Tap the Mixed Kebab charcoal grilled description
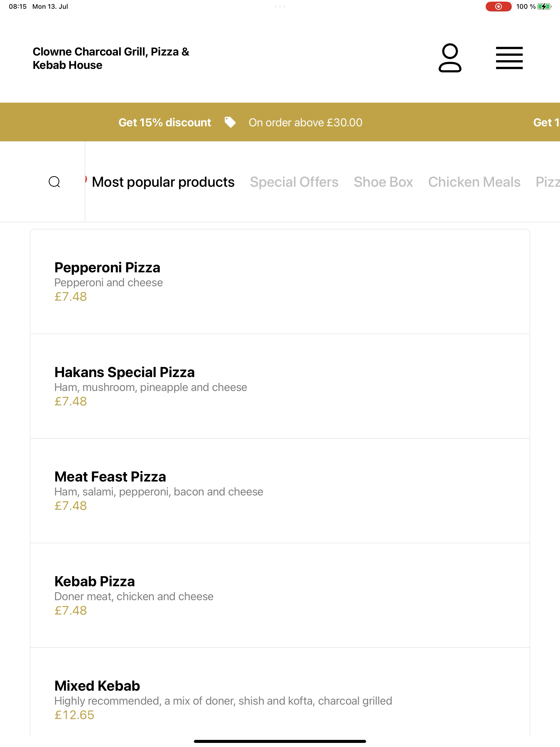This screenshot has width=560, height=747. pyautogui.click(x=223, y=701)
